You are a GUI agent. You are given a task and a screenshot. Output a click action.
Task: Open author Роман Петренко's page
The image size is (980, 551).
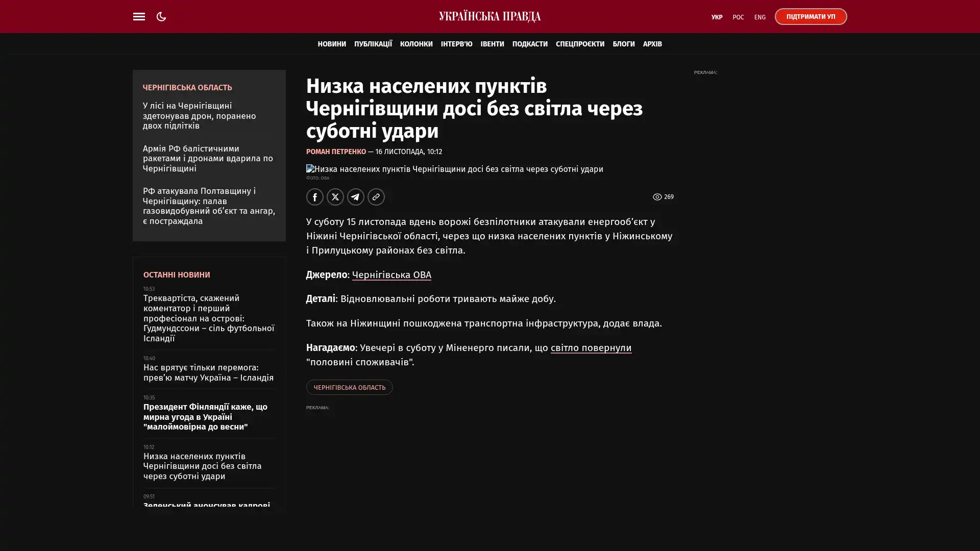[x=336, y=152]
